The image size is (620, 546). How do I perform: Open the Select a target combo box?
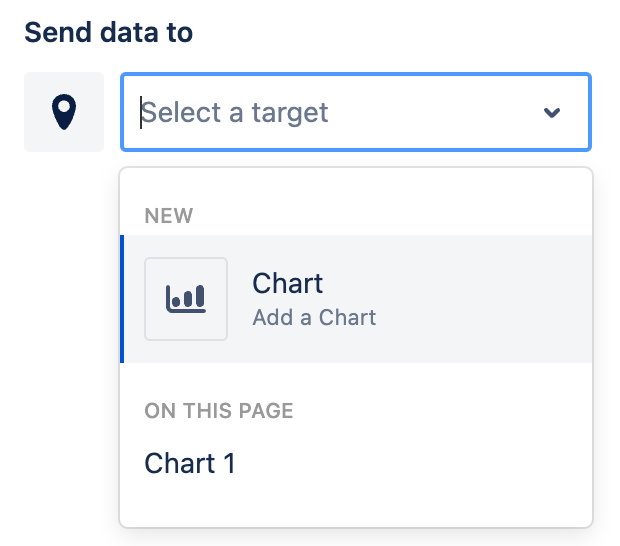(355, 112)
